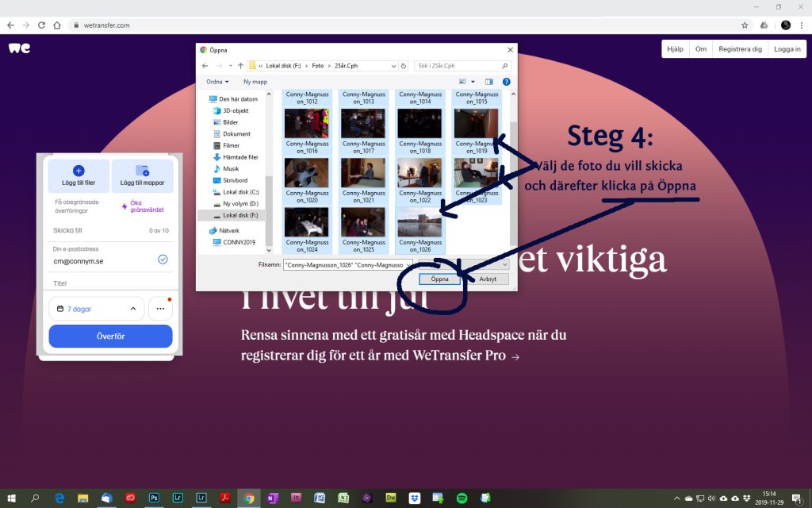Click the verified checkmark beside email address
The width and height of the screenshot is (812, 508).
pyautogui.click(x=163, y=259)
